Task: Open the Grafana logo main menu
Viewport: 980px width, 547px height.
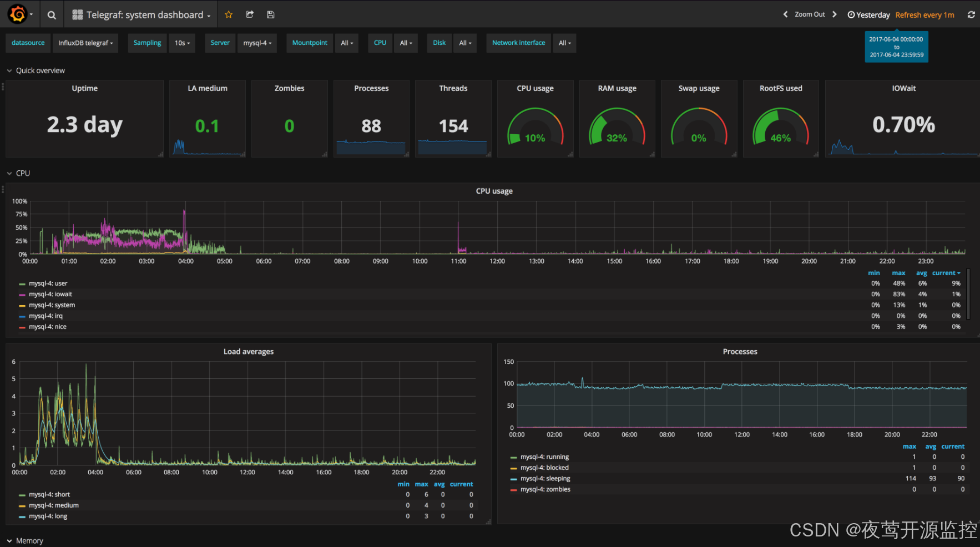Action: 19,14
